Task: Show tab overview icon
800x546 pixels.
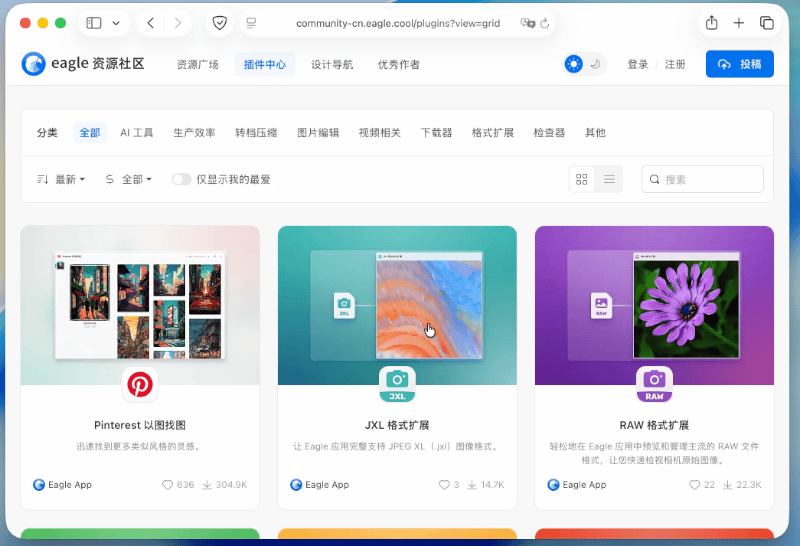Action: 766,23
